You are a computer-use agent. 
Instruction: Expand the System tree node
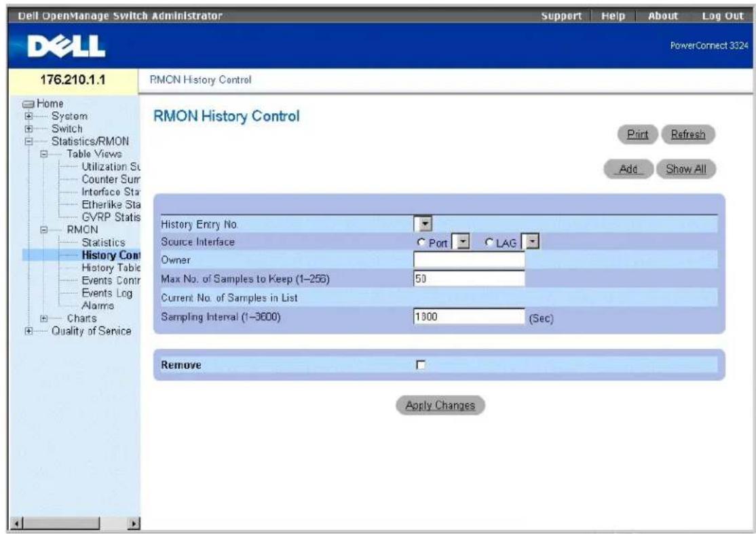(29, 116)
